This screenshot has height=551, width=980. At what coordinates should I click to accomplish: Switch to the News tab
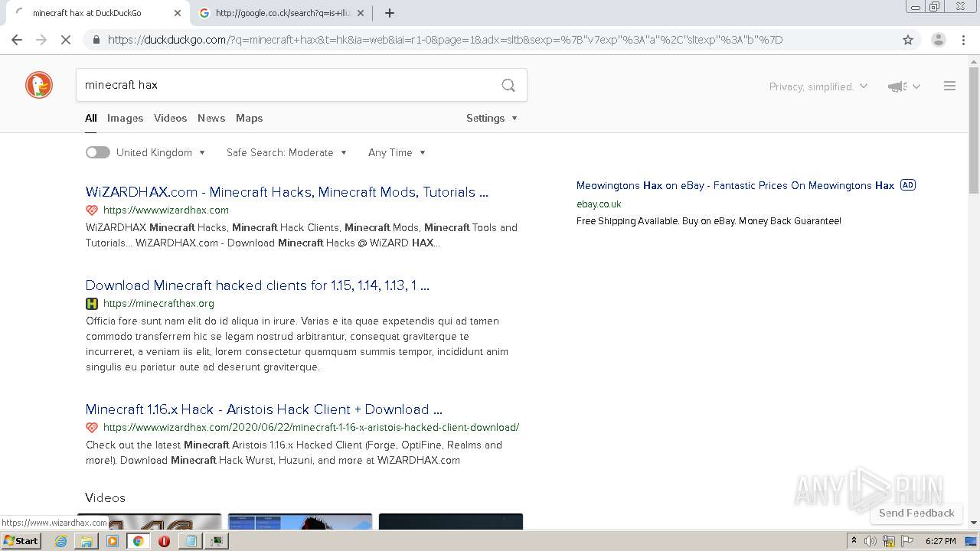pos(211,118)
